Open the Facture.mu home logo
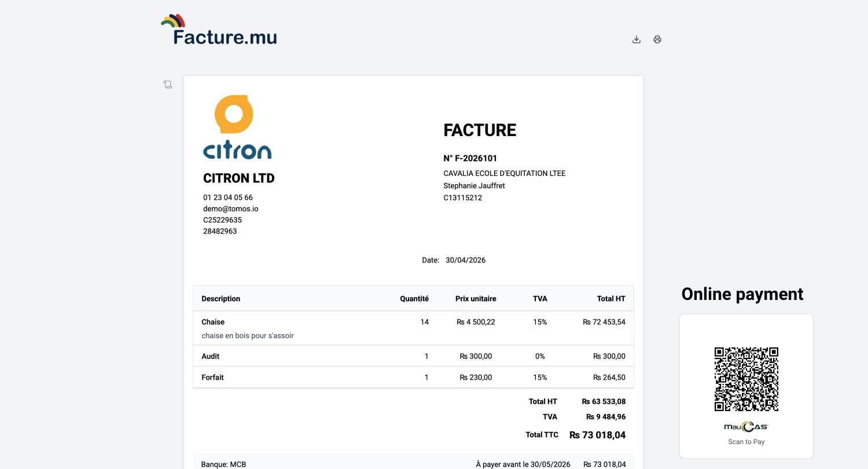The height and width of the screenshot is (469, 868). coord(219,30)
